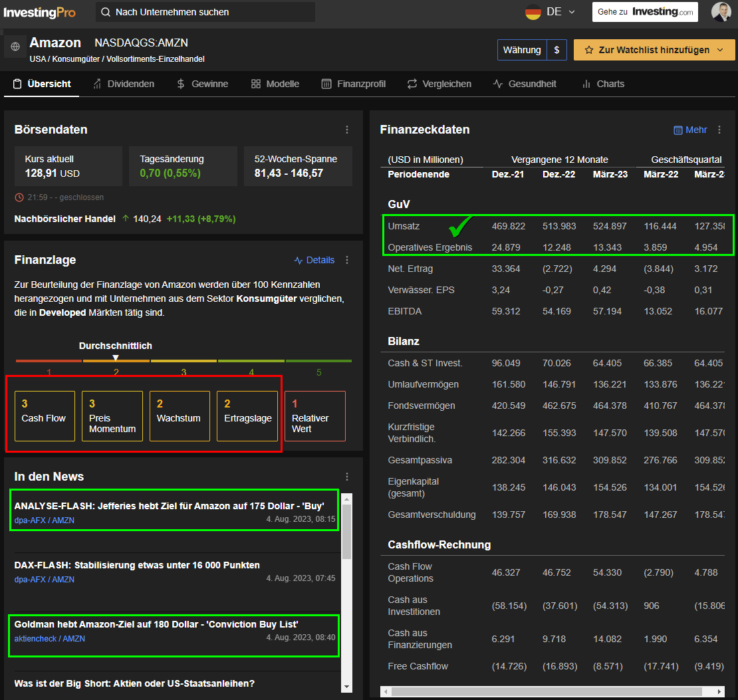Click the Free Cashflow row label
738x700 pixels.
pos(418,666)
